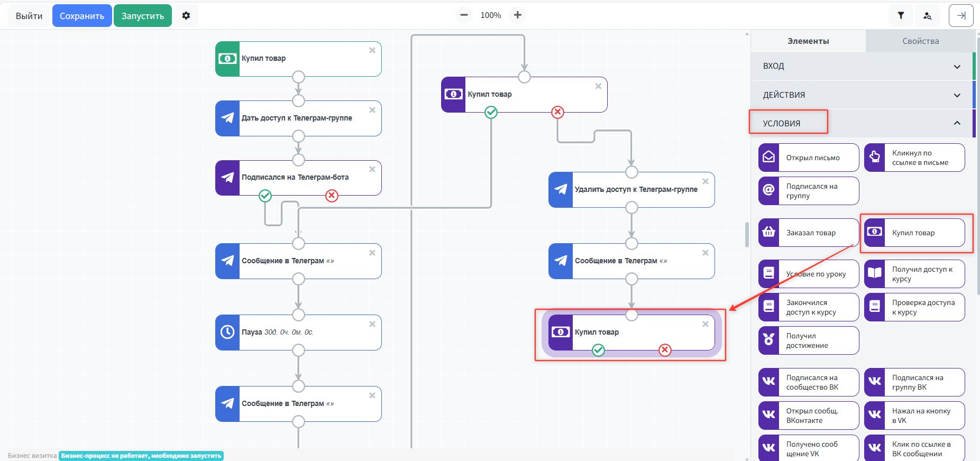The width and height of the screenshot is (980, 461).
Task: Select the 'Заказал товар' basket condition
Action: coord(808,233)
